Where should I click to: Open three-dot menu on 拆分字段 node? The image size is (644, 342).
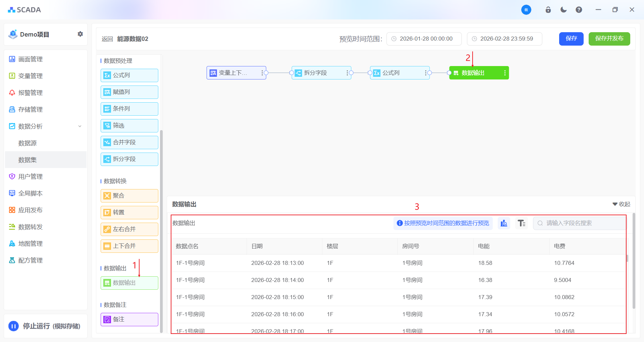tap(347, 73)
